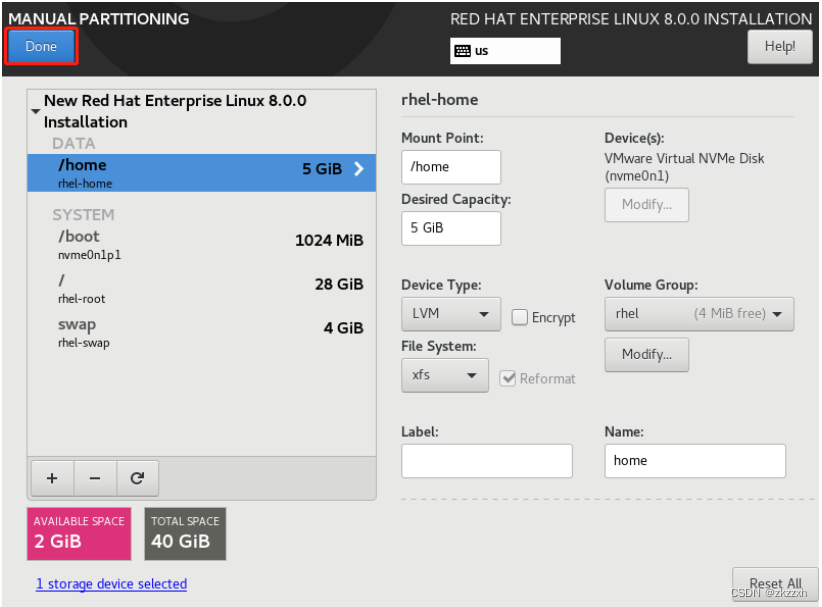Open the Help! button
This screenshot has width=822, height=607.
click(x=780, y=47)
